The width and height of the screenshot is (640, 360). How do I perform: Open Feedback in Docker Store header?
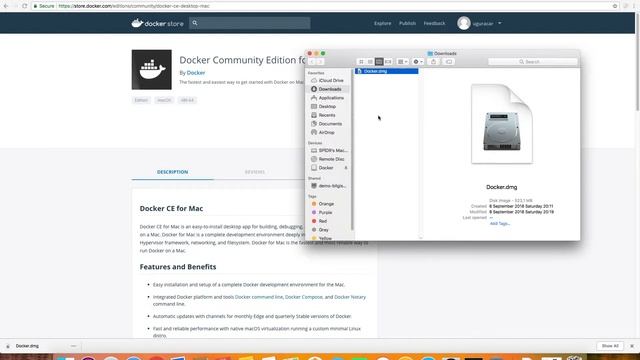[434, 23]
